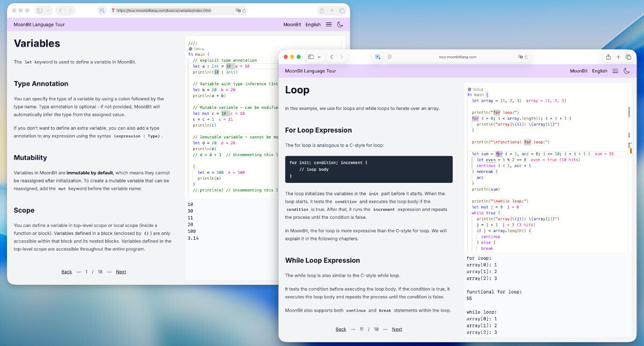Toggle dark mode on the Variables page
644x346 pixels.
pos(340,24)
